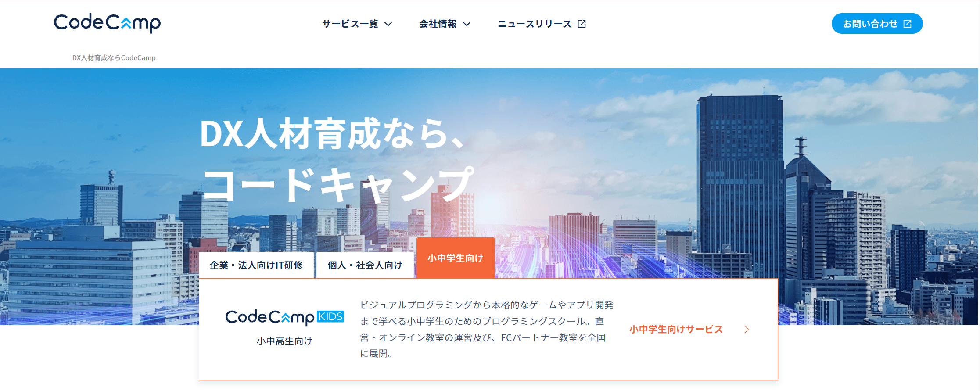Click external-link icon inside お問い合わせ button
The width and height of the screenshot is (980, 391).
[908, 24]
